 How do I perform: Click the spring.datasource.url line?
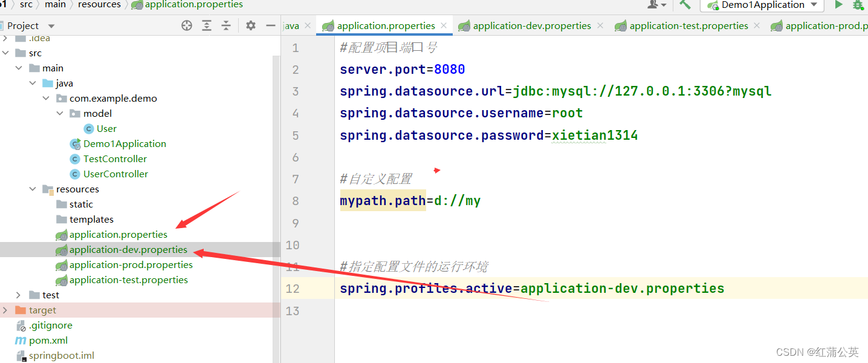point(555,91)
